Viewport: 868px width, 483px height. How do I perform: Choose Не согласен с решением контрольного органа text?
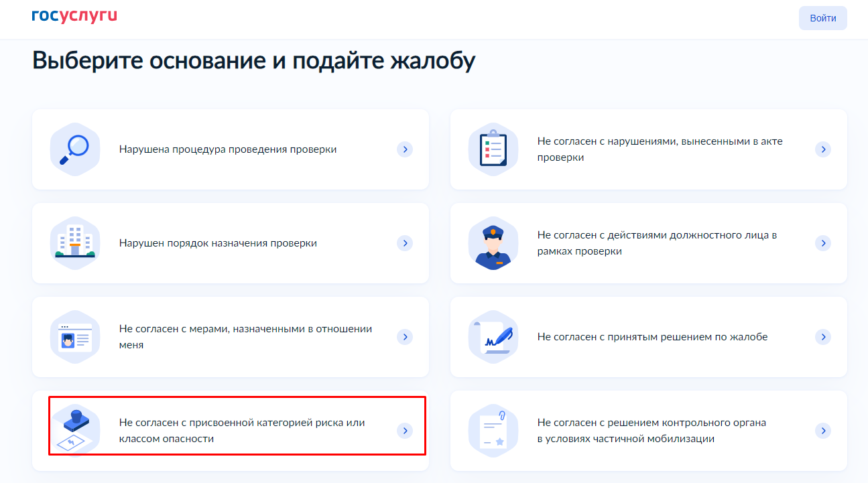(x=652, y=431)
